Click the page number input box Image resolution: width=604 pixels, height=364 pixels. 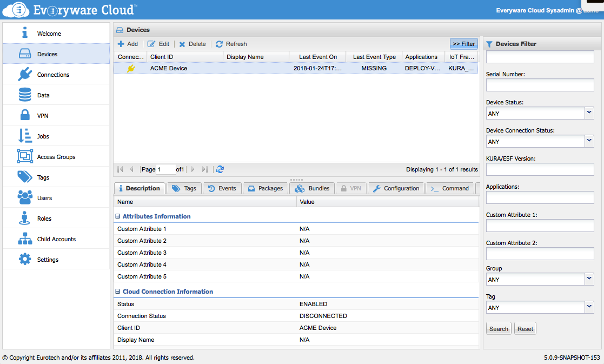pyautogui.click(x=165, y=169)
